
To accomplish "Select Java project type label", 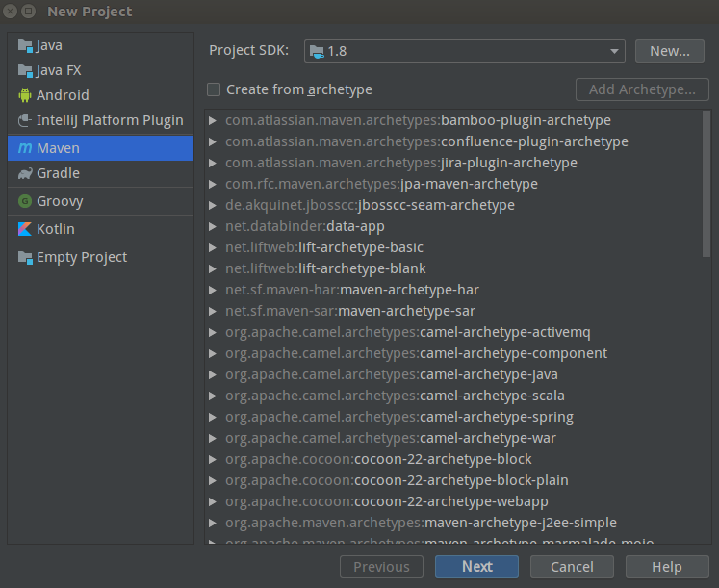I will pos(49,46).
